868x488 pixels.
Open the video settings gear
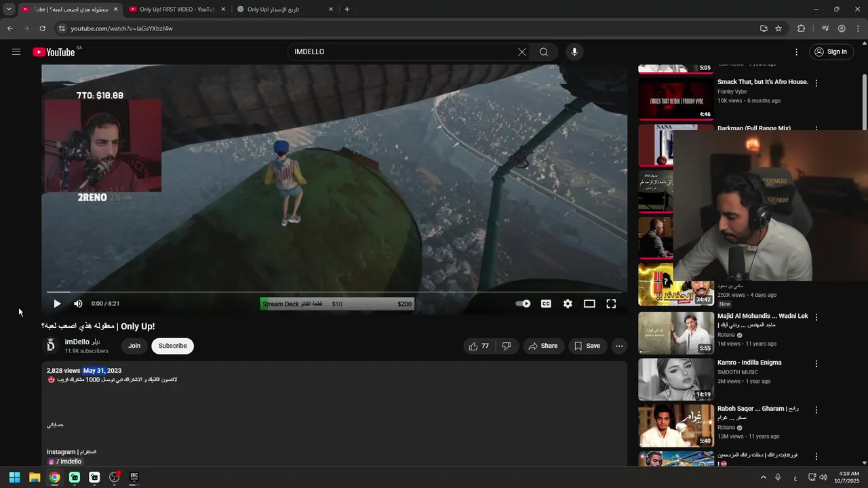[x=568, y=304]
